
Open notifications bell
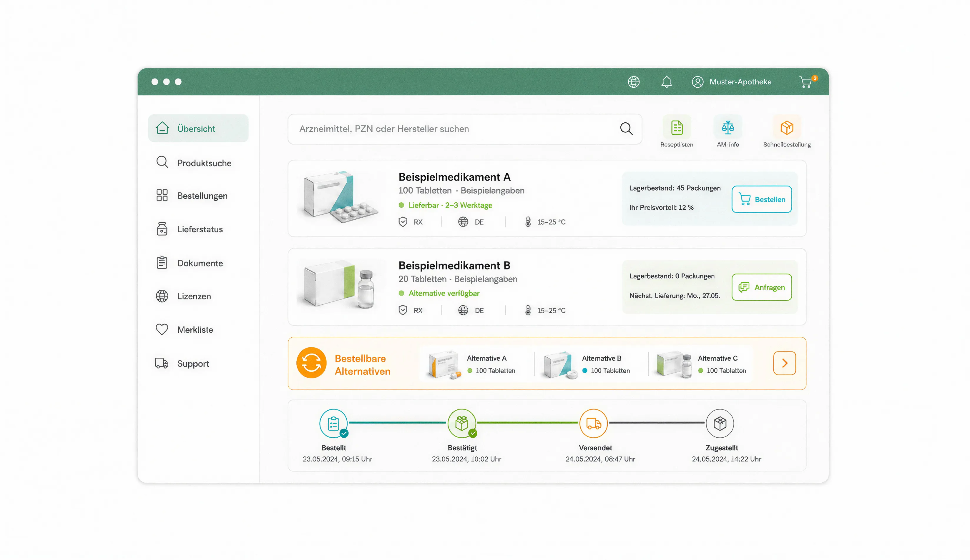pos(666,82)
